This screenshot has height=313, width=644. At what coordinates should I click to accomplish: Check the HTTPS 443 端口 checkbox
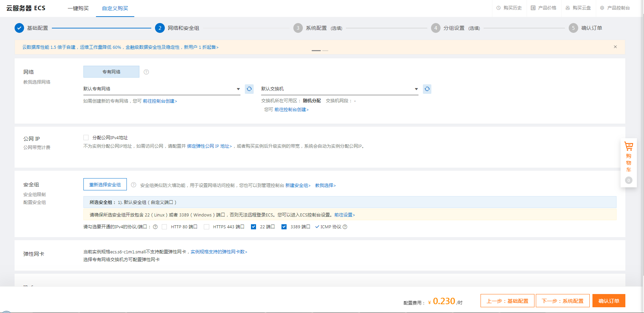click(206, 227)
